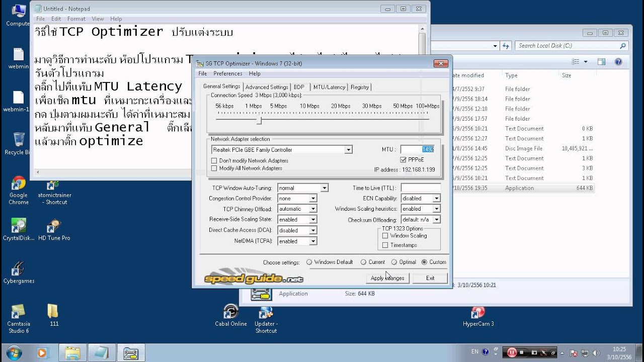Open the network tray icon
The image size is (644, 362).
[x=585, y=353]
